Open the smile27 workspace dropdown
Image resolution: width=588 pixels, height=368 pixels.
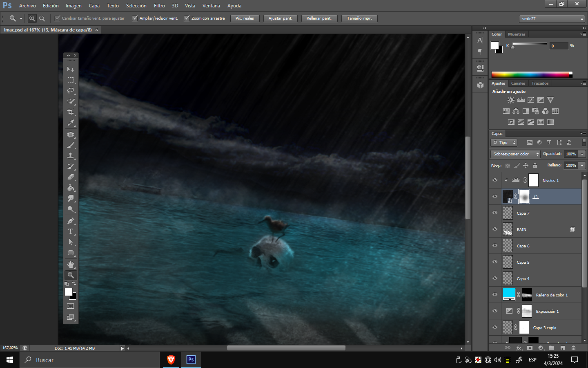tap(552, 19)
